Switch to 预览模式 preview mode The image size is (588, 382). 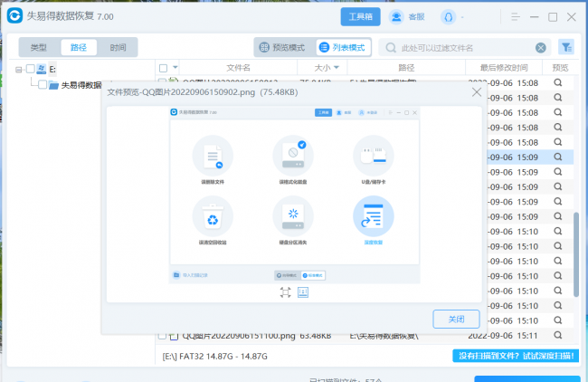(x=283, y=47)
